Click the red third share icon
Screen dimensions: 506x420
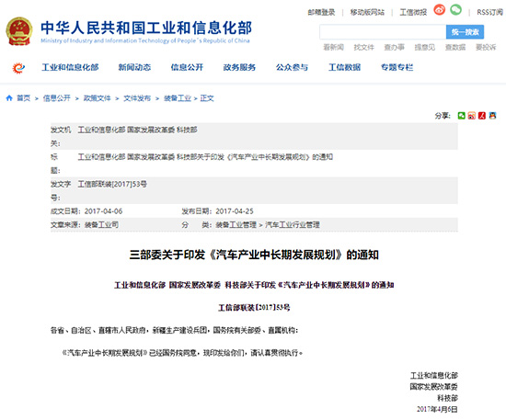pos(482,116)
